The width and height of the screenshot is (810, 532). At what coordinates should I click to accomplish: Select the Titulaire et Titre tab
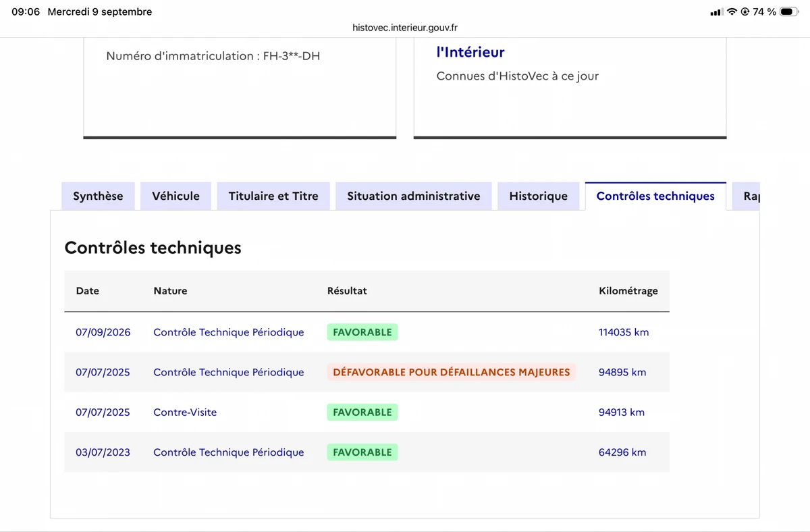273,196
